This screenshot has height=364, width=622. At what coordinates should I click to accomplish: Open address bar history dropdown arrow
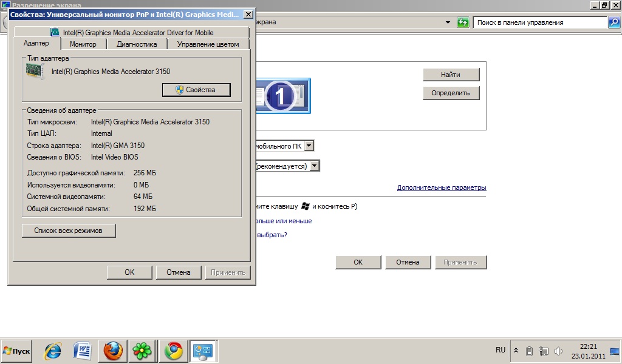point(448,22)
